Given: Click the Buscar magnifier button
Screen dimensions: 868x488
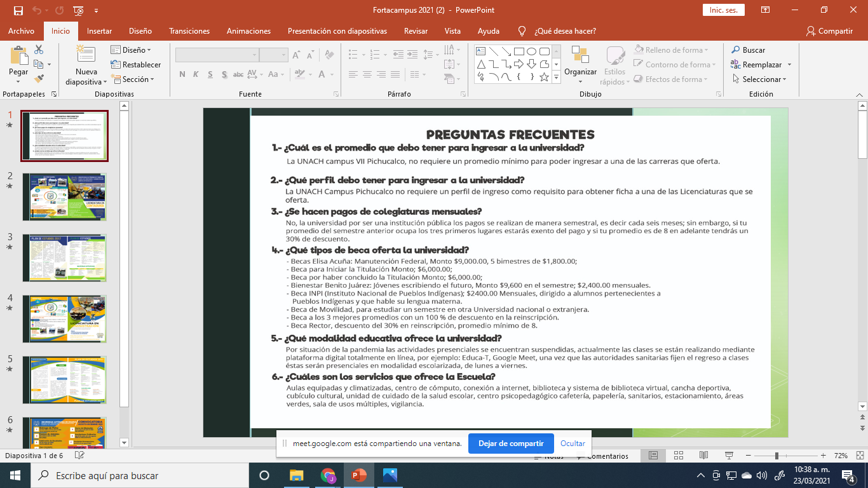Looking at the screenshot, I should pos(749,50).
